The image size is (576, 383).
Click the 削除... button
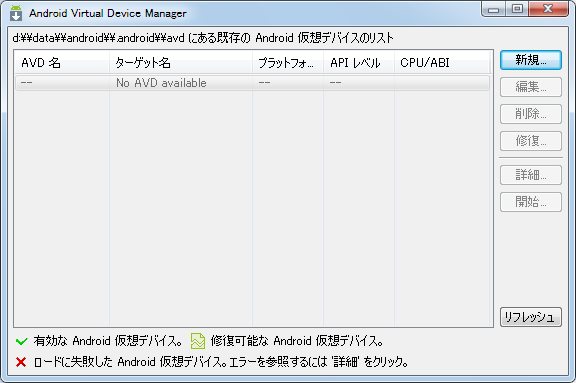tap(530, 114)
